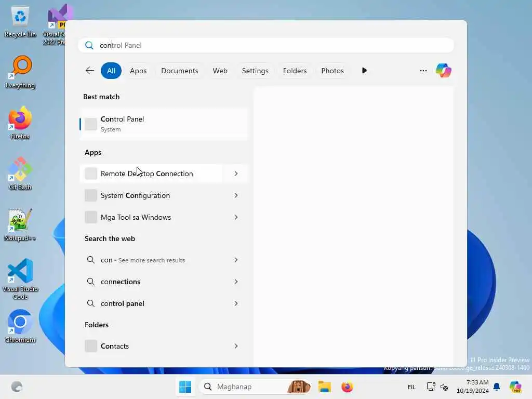Viewport: 532px width, 399px height.
Task: Expand the Contacts folder result chevron
Action: 236,345
